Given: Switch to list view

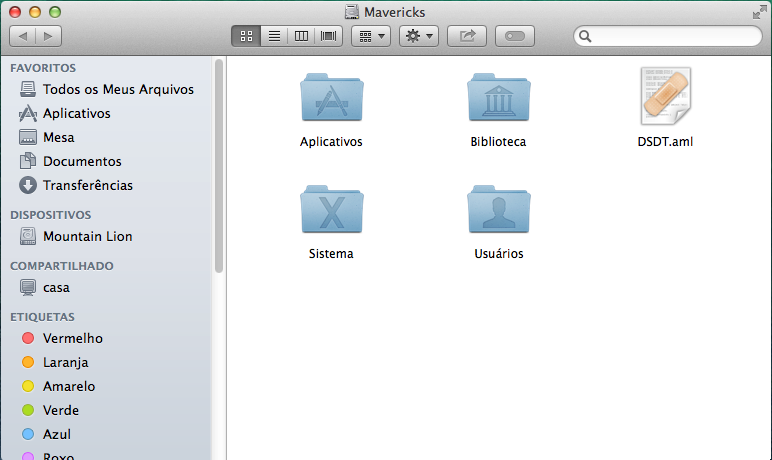Looking at the screenshot, I should coord(273,36).
